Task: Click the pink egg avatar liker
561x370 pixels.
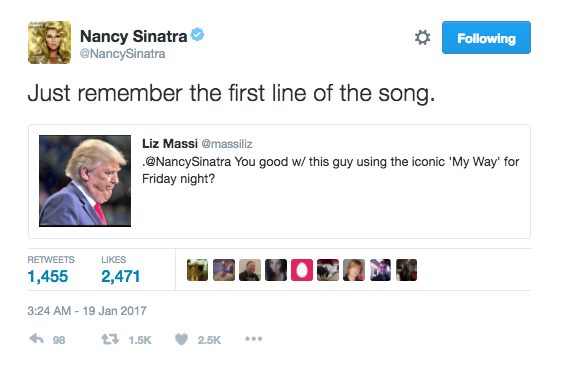Action: point(302,270)
